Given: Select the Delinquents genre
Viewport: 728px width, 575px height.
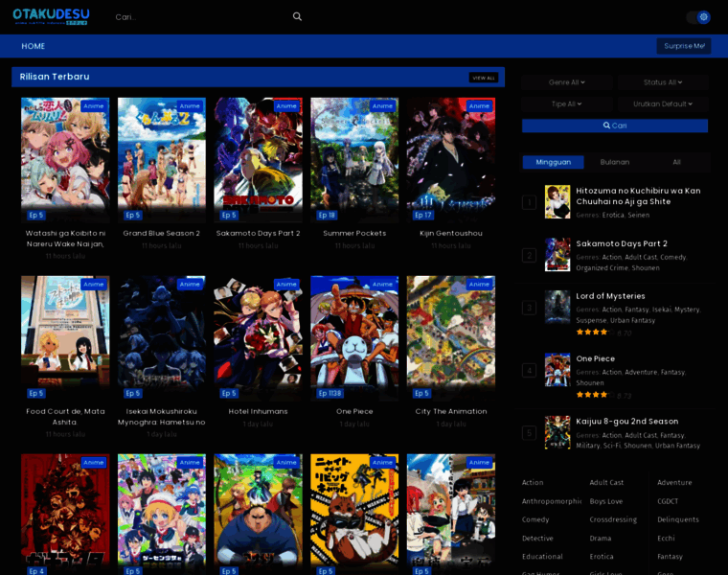Looking at the screenshot, I should tap(678, 519).
